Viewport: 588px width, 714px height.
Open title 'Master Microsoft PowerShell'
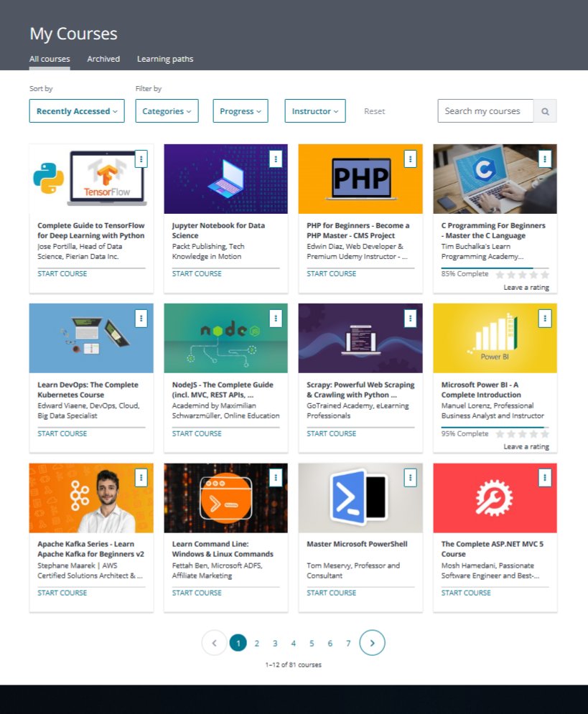click(357, 544)
